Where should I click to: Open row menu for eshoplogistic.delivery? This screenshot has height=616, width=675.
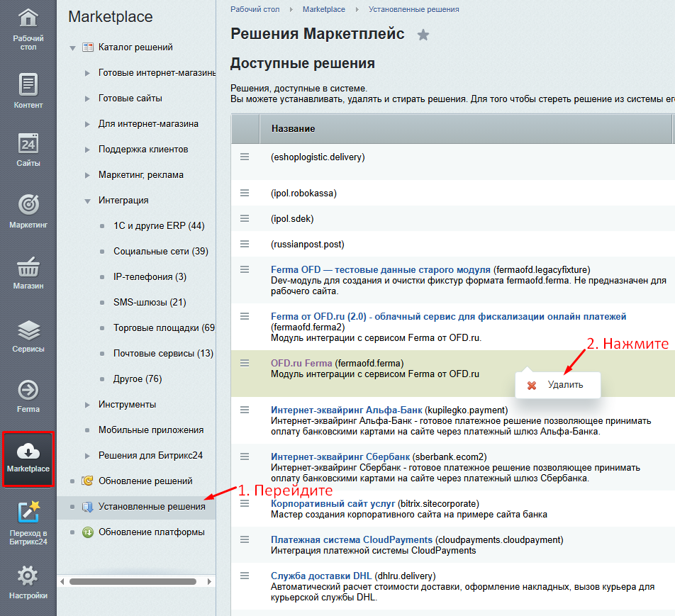(x=245, y=157)
